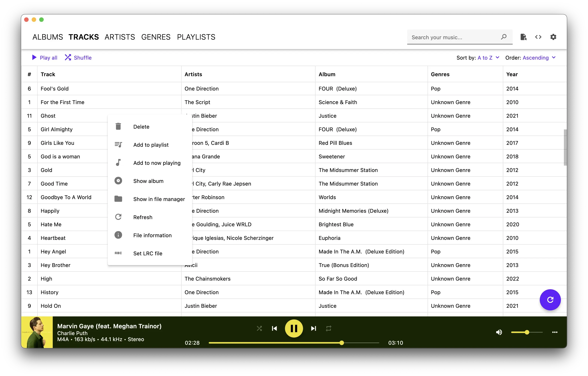This screenshot has height=376, width=588.
Task: Click the code brackets icon in header
Action: tap(538, 37)
